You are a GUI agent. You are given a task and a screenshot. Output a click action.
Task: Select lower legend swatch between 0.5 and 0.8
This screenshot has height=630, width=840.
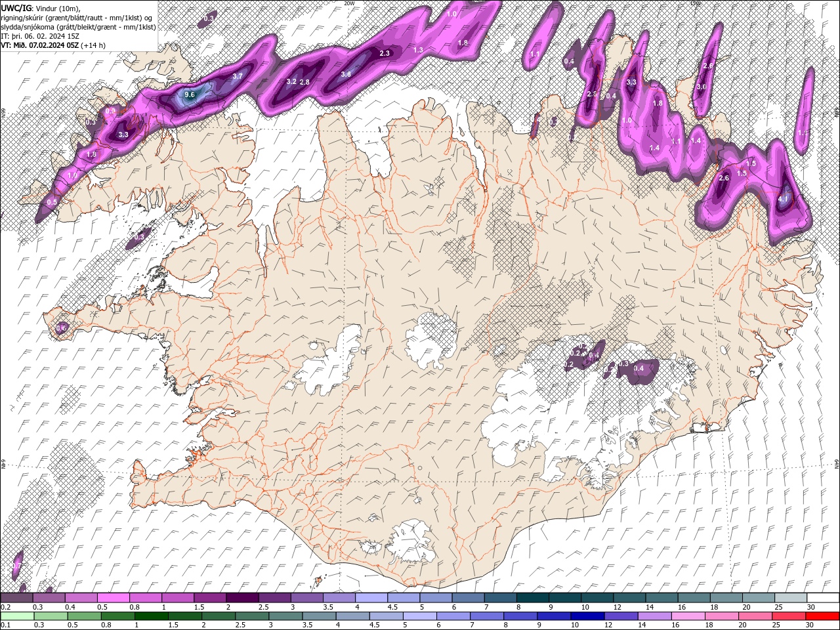click(84, 616)
